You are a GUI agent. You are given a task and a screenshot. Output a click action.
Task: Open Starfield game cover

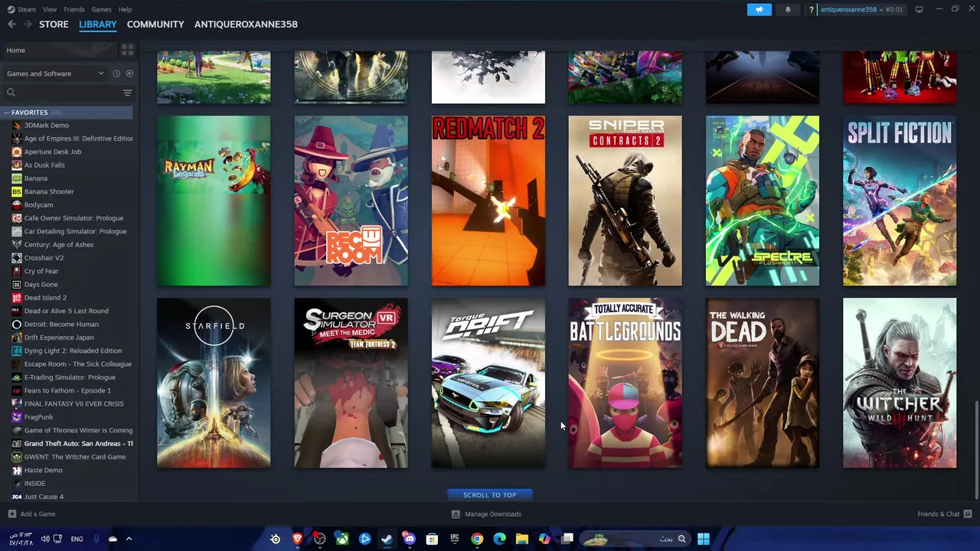pyautogui.click(x=214, y=383)
